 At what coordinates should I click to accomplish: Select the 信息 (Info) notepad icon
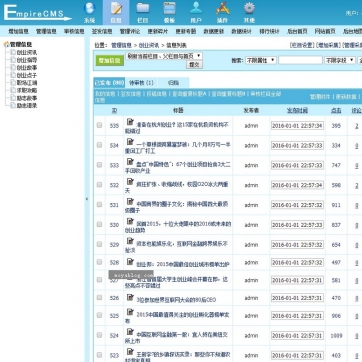point(116,8)
